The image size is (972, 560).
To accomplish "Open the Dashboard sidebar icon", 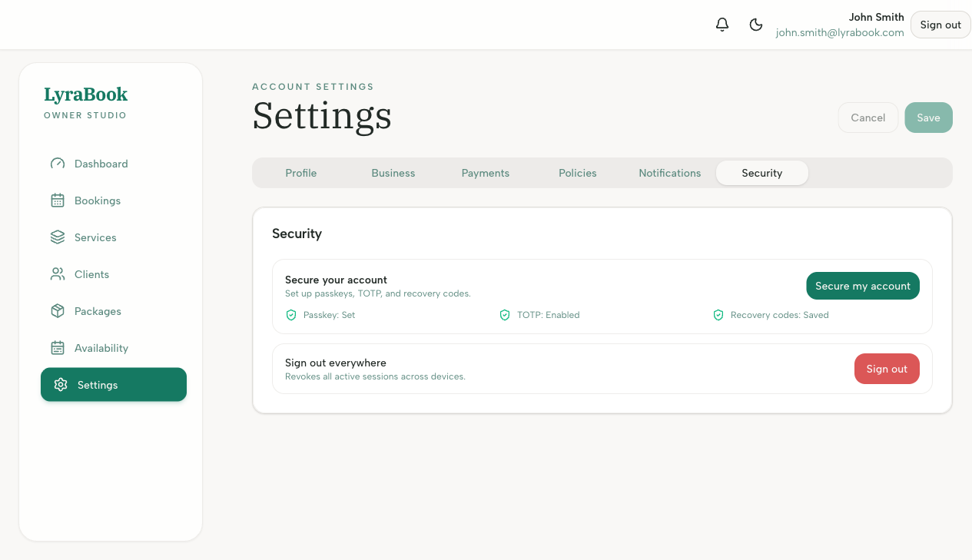I will click(57, 163).
